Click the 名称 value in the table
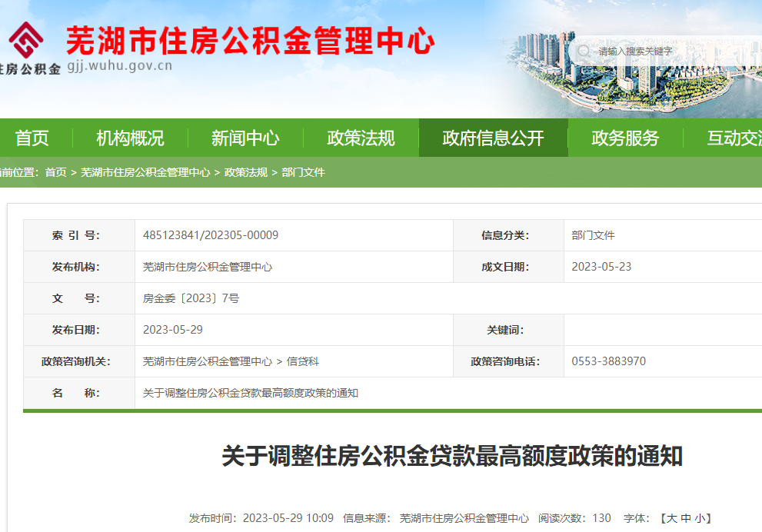 [x=250, y=393]
